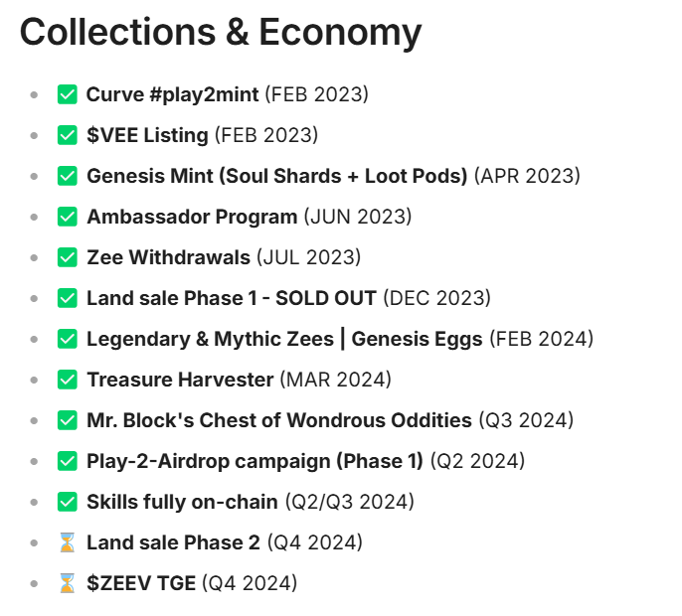Click the $VEE Listing item text
The image size is (682, 616).
(x=147, y=135)
